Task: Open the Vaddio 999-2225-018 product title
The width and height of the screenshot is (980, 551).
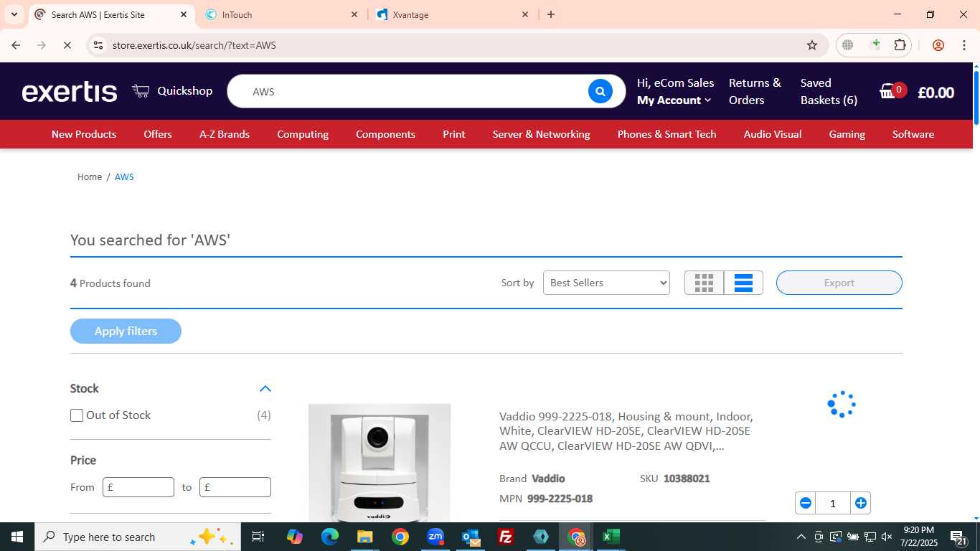Action: 626,431
